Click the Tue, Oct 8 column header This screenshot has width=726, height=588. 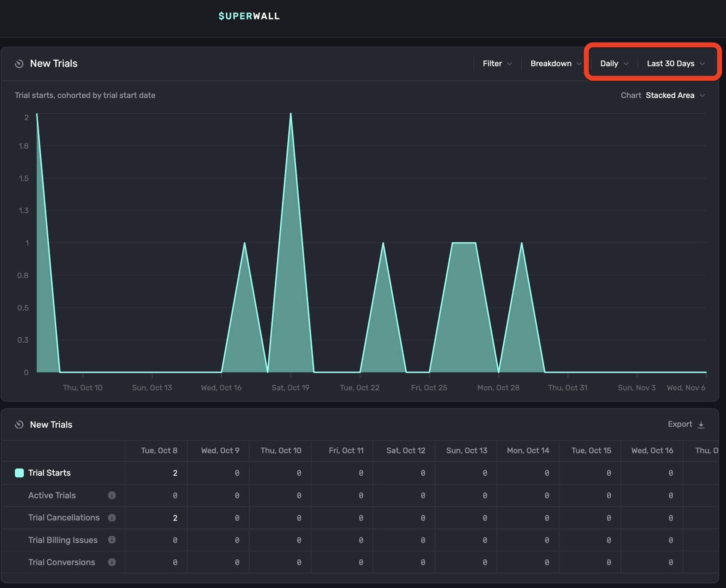pos(159,451)
